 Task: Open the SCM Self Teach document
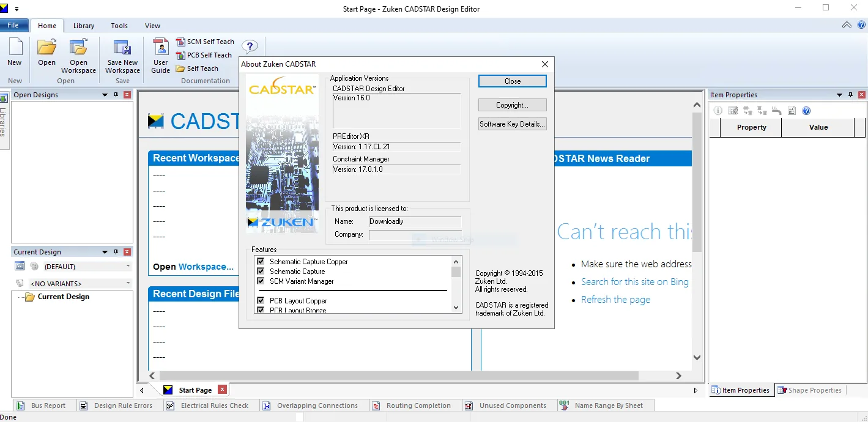pyautogui.click(x=205, y=42)
